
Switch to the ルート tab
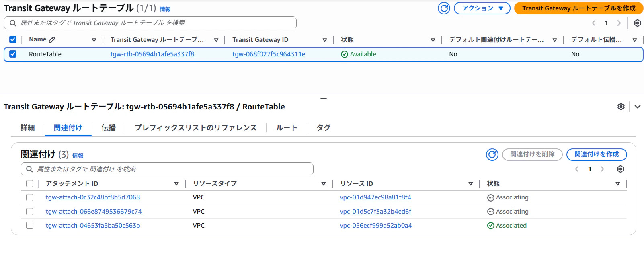pos(287,127)
